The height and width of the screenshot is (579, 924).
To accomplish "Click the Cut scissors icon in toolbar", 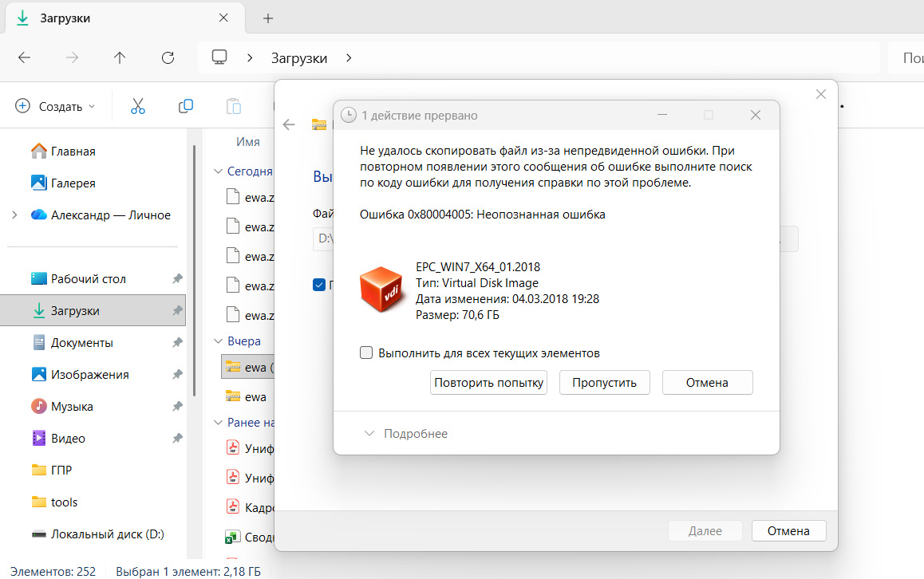I will [137, 106].
